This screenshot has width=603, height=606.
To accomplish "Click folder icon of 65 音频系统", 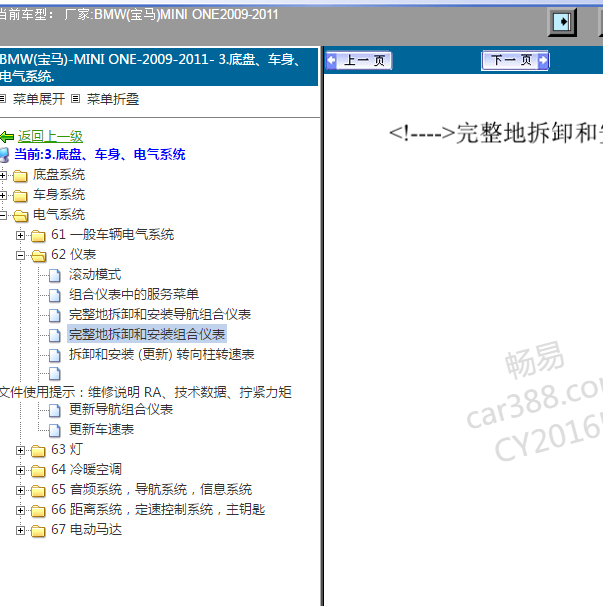I will click(38, 491).
